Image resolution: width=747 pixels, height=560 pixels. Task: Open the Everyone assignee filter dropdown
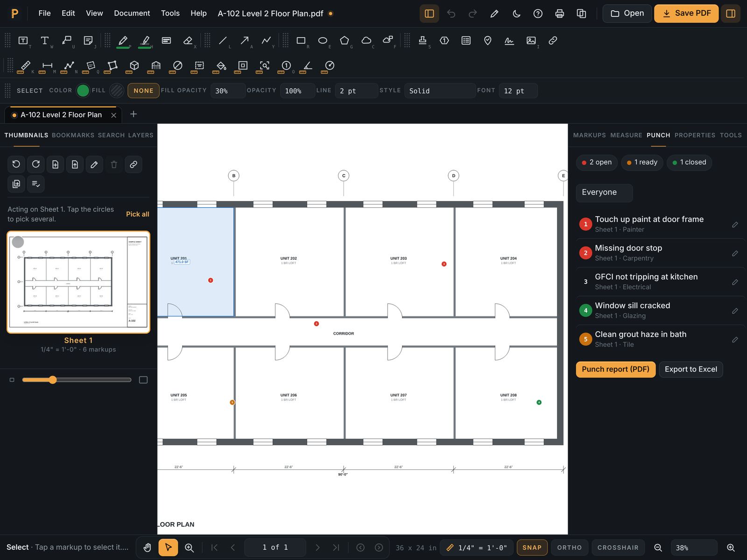(604, 193)
